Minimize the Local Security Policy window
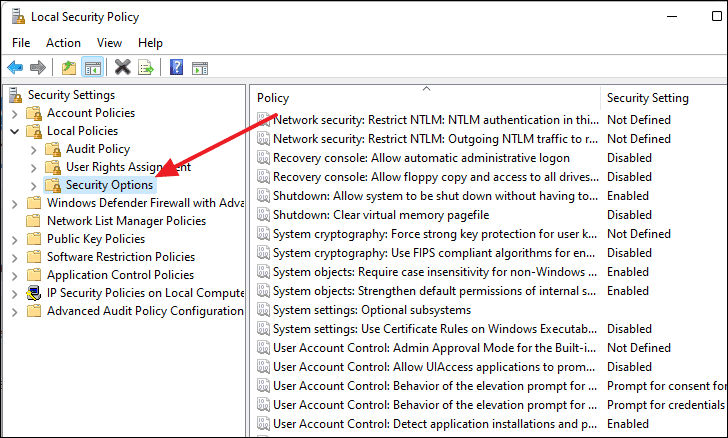Screen dimensions: 728x438 tap(671, 16)
